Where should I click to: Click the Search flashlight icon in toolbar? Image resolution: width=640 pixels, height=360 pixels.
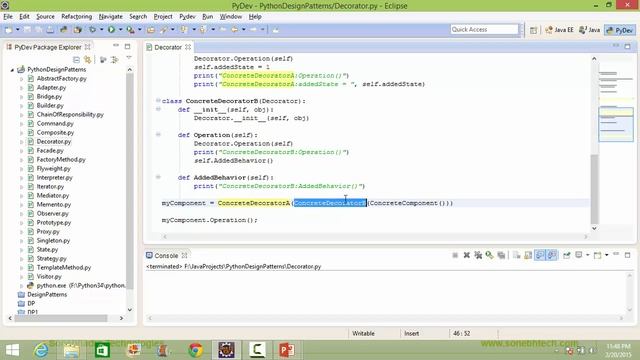tap(164, 29)
